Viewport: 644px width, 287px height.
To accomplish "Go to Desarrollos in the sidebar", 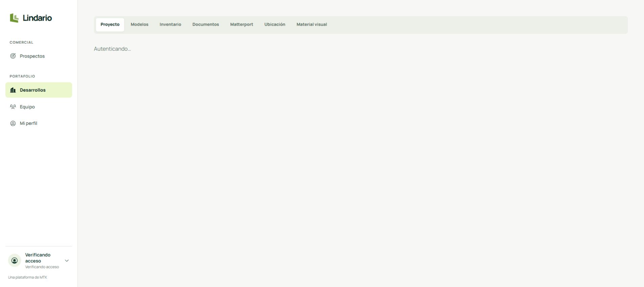I will [x=39, y=90].
